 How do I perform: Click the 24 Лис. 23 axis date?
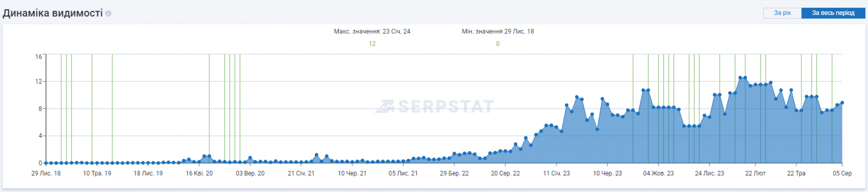(x=710, y=174)
